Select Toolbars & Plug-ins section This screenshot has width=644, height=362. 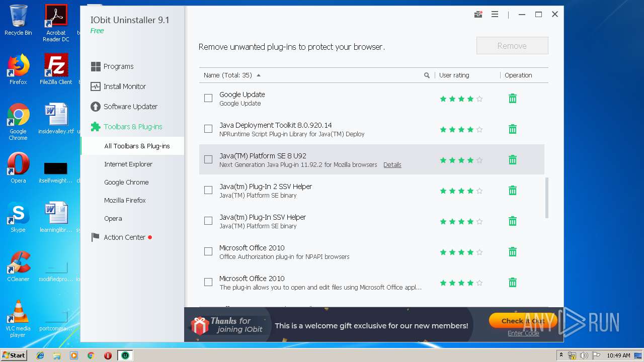[126, 127]
